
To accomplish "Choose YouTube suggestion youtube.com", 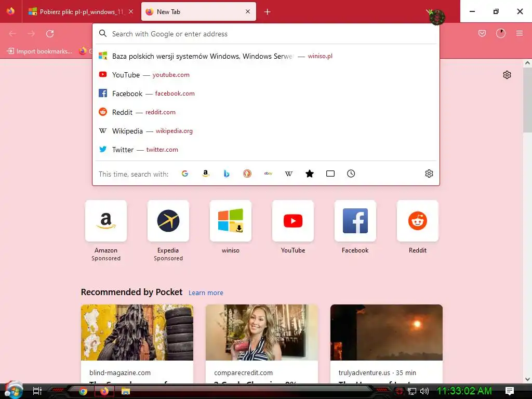I will (x=266, y=75).
